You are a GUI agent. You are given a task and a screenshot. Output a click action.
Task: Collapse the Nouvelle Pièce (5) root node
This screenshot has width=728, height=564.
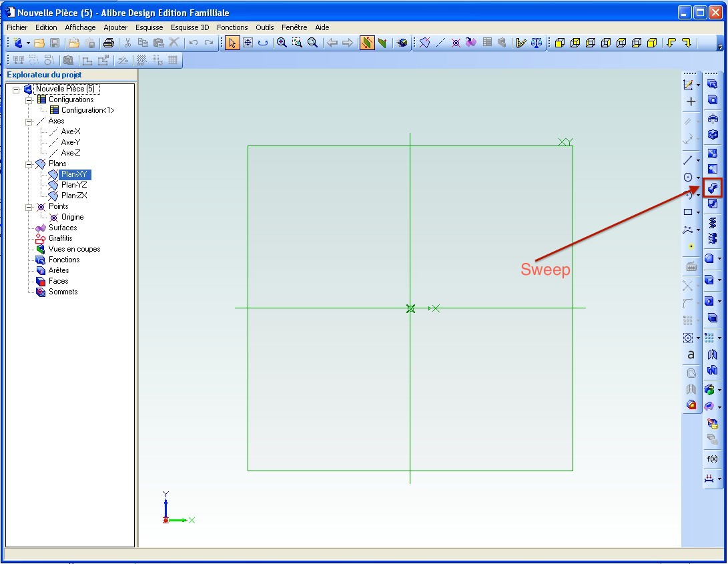pyautogui.click(x=16, y=89)
